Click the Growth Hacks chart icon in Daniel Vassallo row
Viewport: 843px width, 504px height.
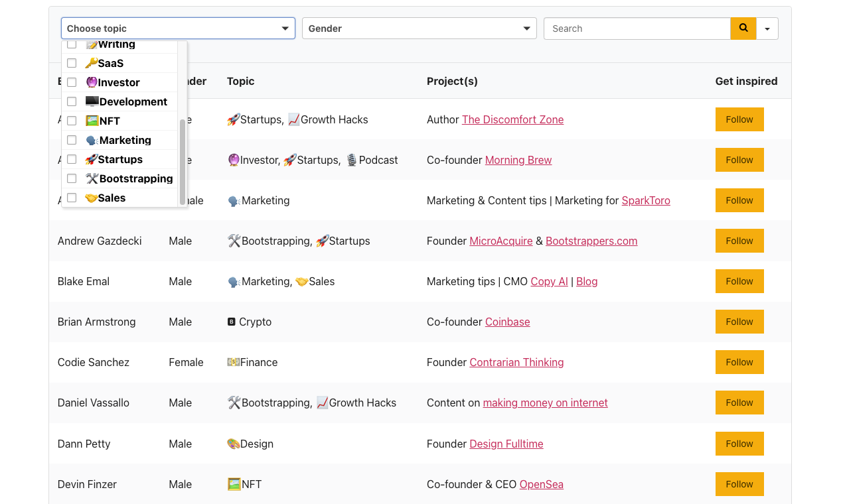pos(323,403)
